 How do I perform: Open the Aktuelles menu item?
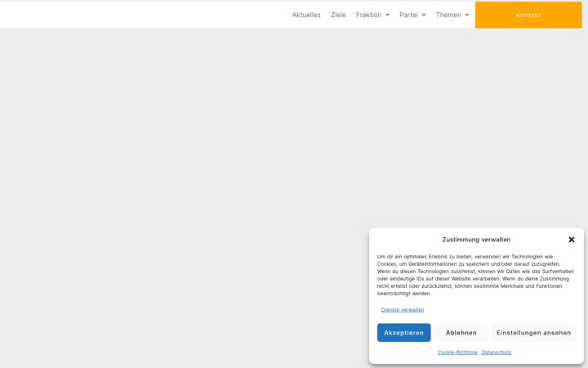[x=306, y=15]
